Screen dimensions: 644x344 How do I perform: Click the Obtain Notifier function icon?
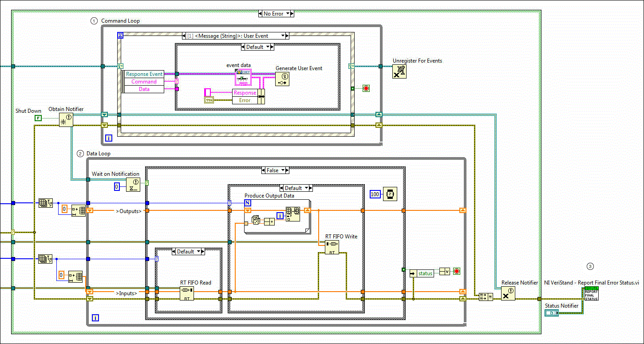tap(66, 119)
